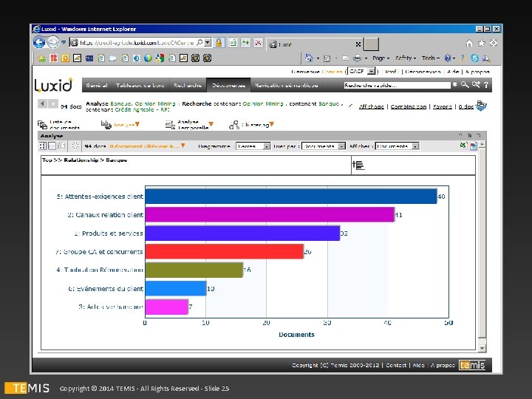The image size is (532, 399).
Task: Open the address bar history dropdown arrow
Action: (208, 43)
